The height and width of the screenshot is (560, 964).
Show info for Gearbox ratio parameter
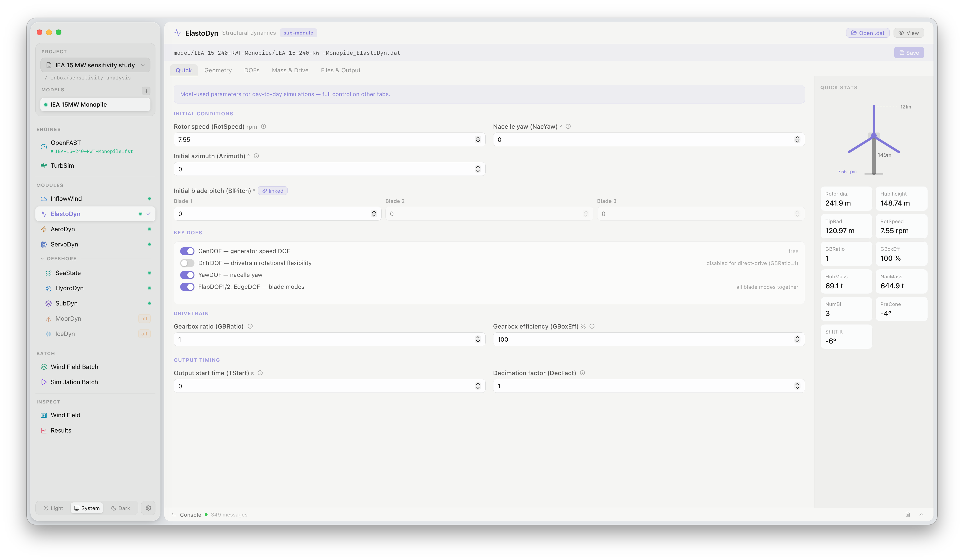pyautogui.click(x=250, y=326)
